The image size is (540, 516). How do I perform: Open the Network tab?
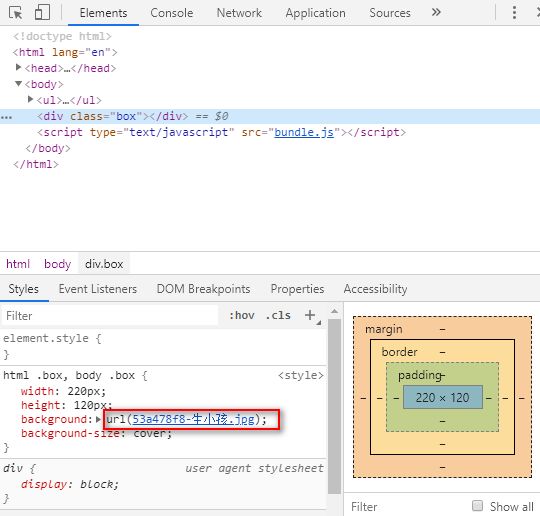click(x=239, y=13)
